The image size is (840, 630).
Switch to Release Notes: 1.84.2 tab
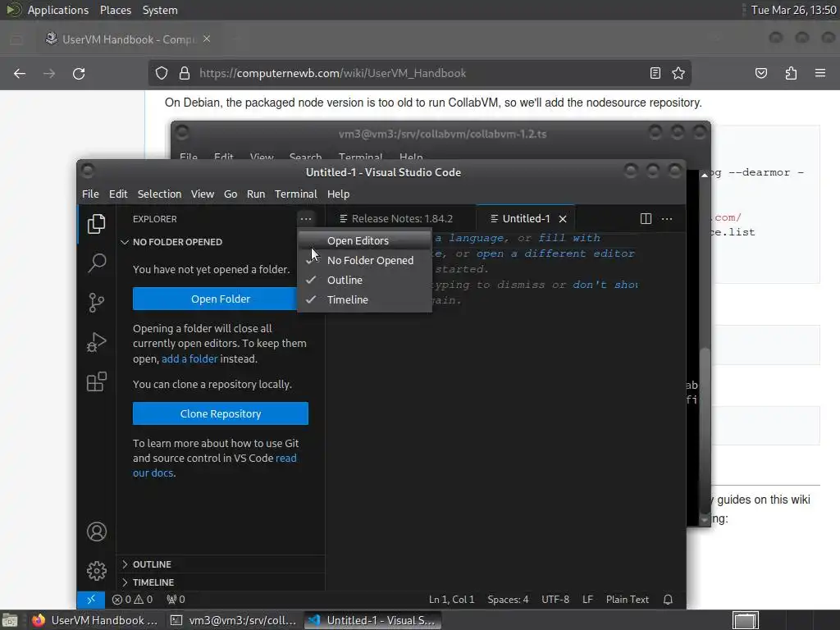click(400, 218)
